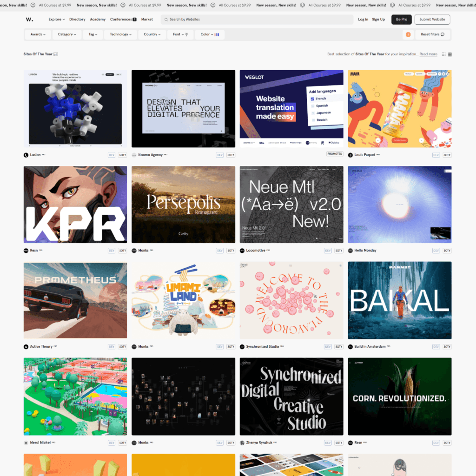Click the Awwwards 'W.' logo

click(29, 20)
